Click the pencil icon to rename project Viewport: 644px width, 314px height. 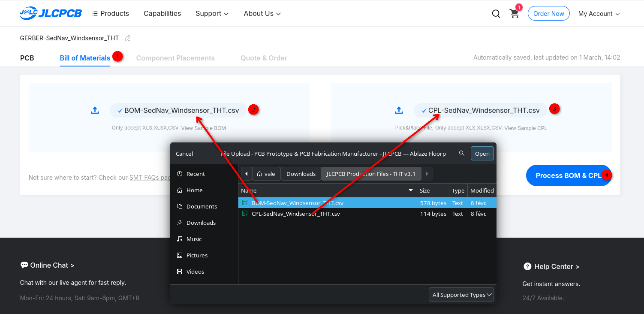tap(127, 38)
